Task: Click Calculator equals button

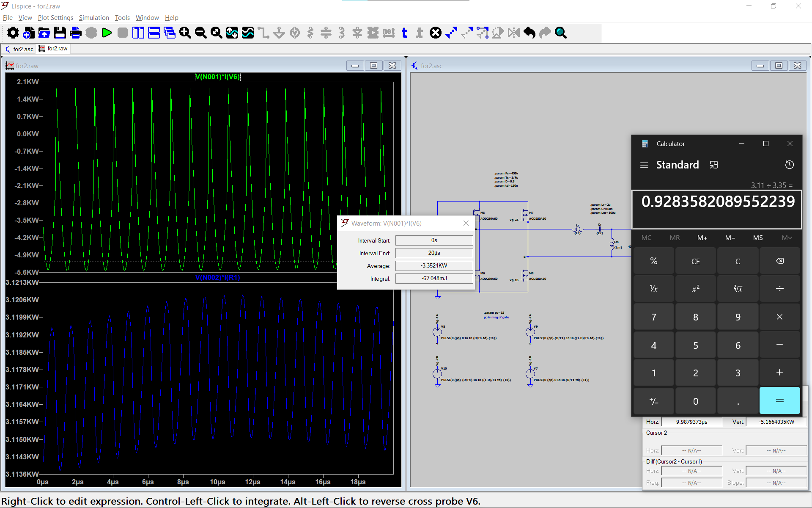Action: [x=779, y=400]
